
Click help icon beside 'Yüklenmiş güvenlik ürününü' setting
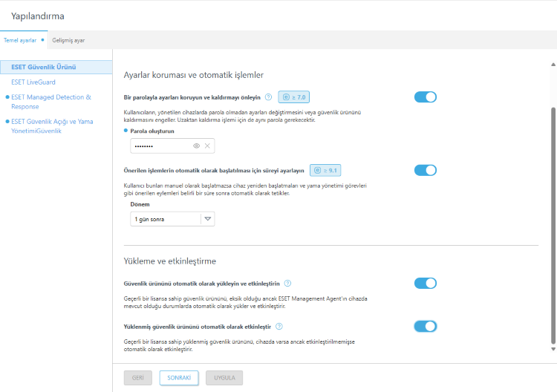tap(278, 326)
